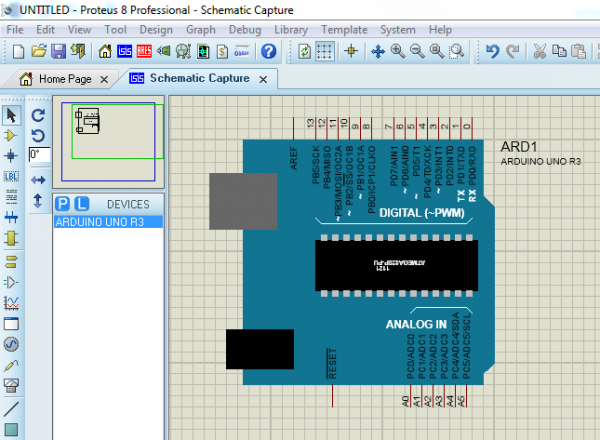The width and height of the screenshot is (600, 440).
Task: Open the Library menu
Action: click(290, 30)
